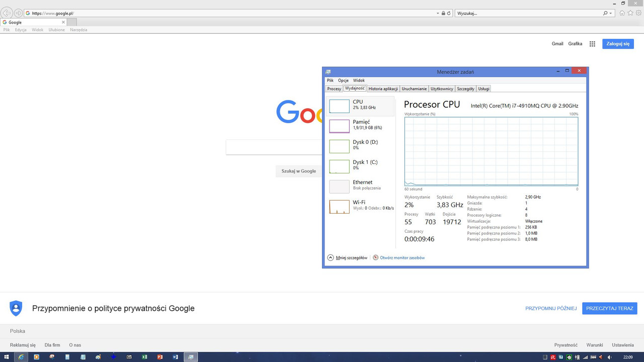Click the privacy shield icon in Google banner
The width and height of the screenshot is (644, 362).
(x=16, y=308)
